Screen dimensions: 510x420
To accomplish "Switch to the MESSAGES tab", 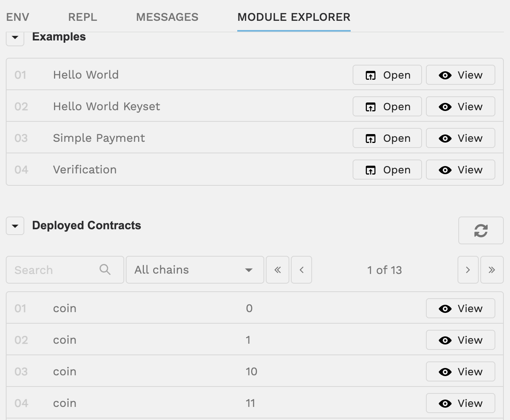I will point(167,17).
